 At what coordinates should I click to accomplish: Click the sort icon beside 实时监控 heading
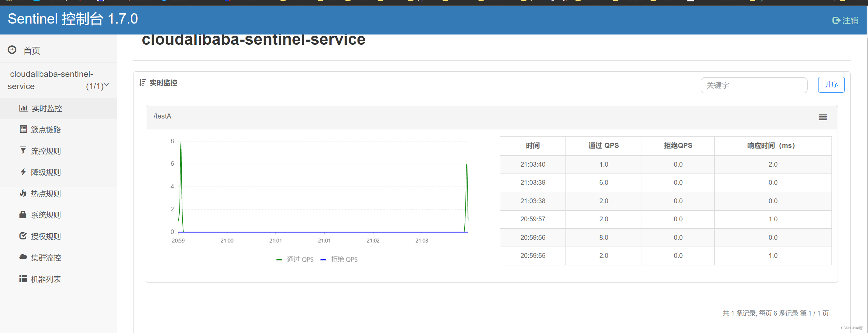click(142, 83)
